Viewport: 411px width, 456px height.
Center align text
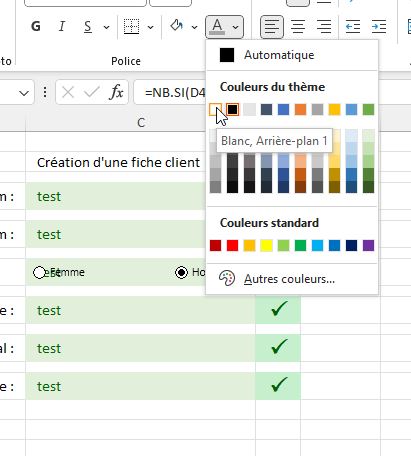tap(298, 26)
